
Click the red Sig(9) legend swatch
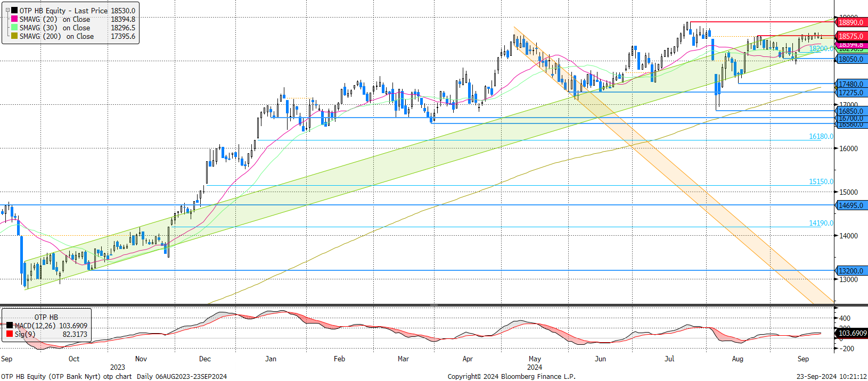pyautogui.click(x=9, y=334)
